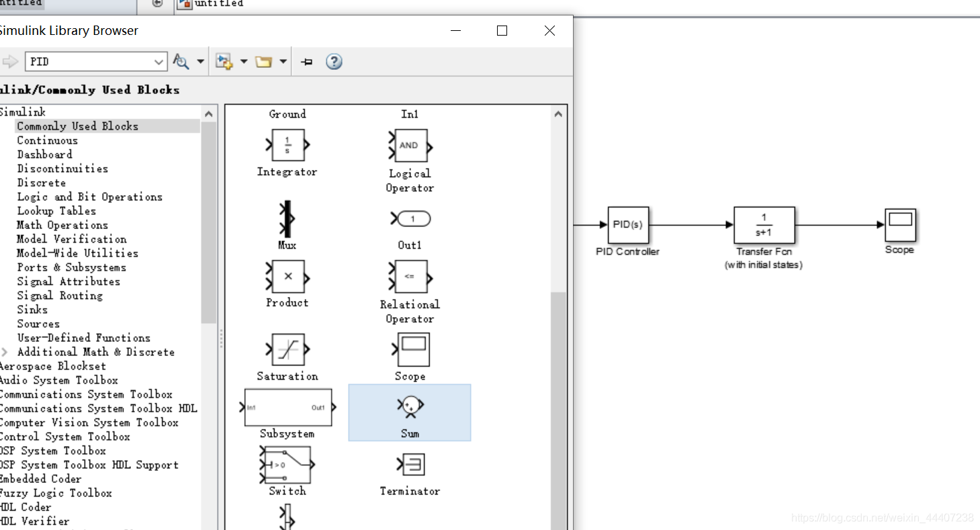Select Signal Routing library
980x530 pixels.
pyautogui.click(x=60, y=296)
